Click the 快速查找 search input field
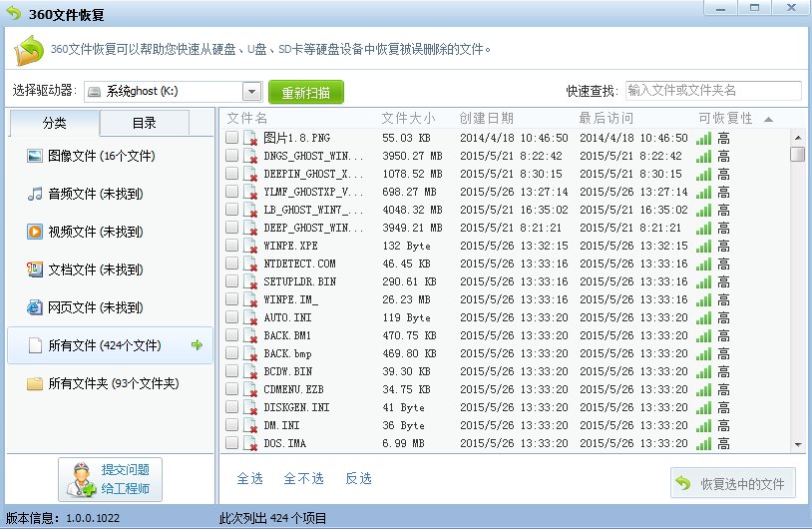The width and height of the screenshot is (812, 529). pyautogui.click(x=713, y=91)
